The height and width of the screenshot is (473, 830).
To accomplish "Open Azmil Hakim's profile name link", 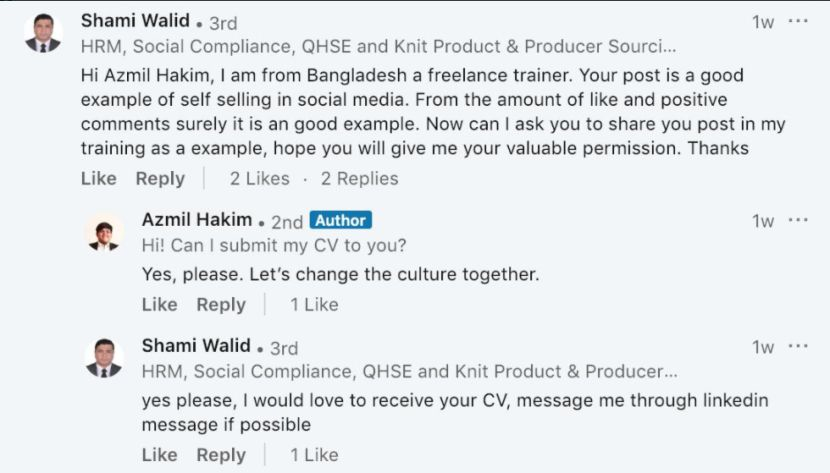I will 197,219.
